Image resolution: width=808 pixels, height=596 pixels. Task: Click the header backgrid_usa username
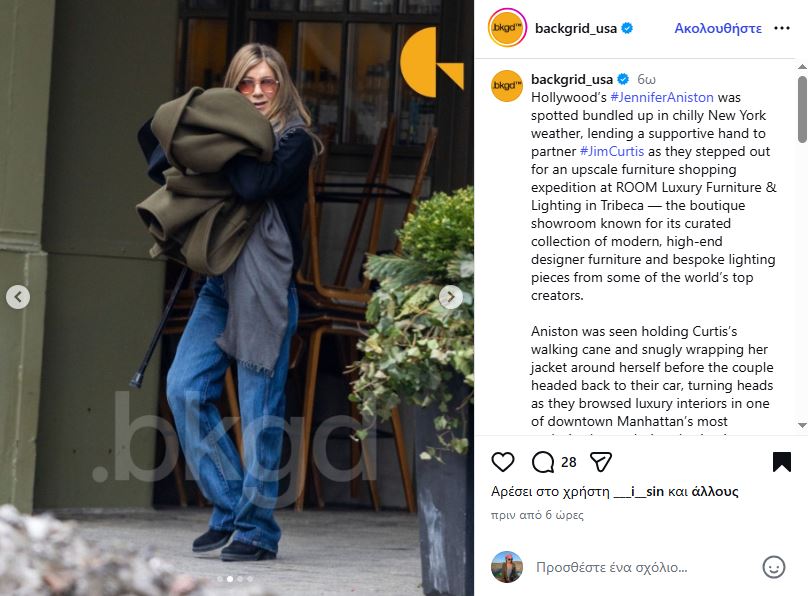click(576, 28)
